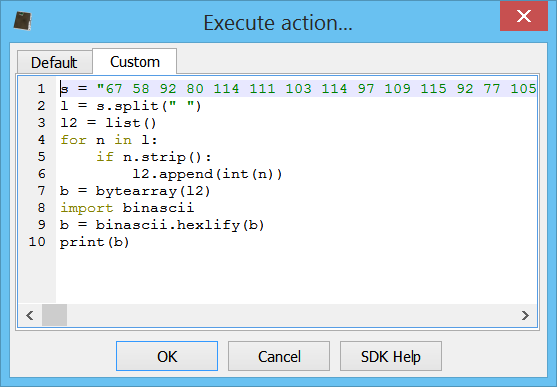Click line number 9 in the gutter
557x387 pixels.
pos(42,225)
